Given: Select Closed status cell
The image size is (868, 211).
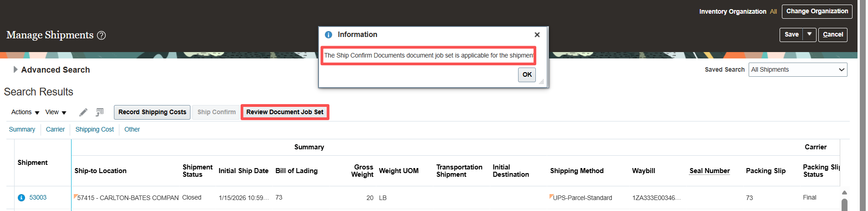Looking at the screenshot, I should [192, 198].
